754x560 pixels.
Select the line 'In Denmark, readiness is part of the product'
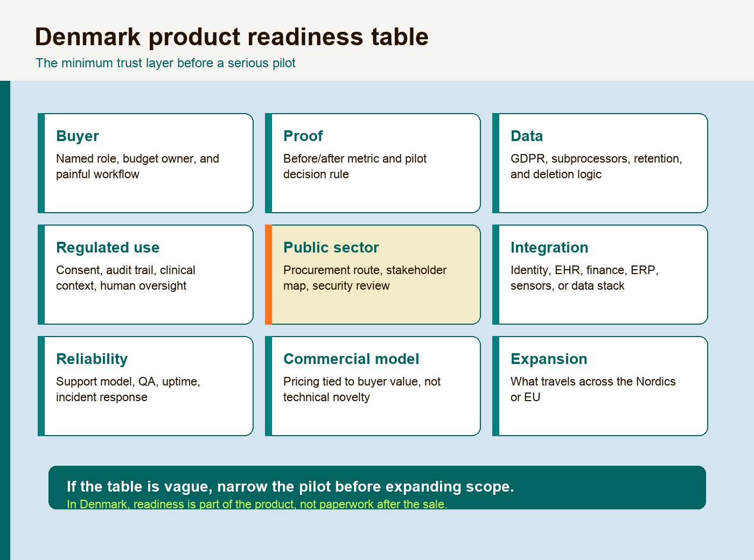point(257,504)
